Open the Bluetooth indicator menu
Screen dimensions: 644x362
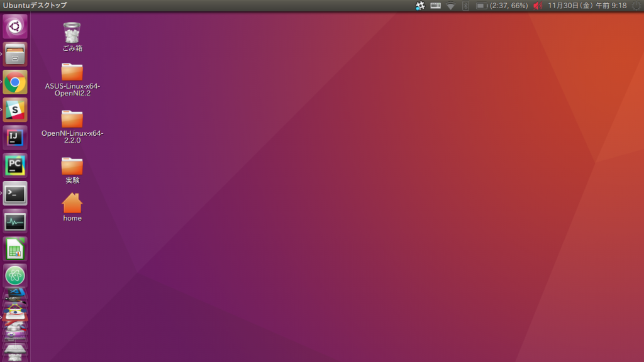pos(465,6)
